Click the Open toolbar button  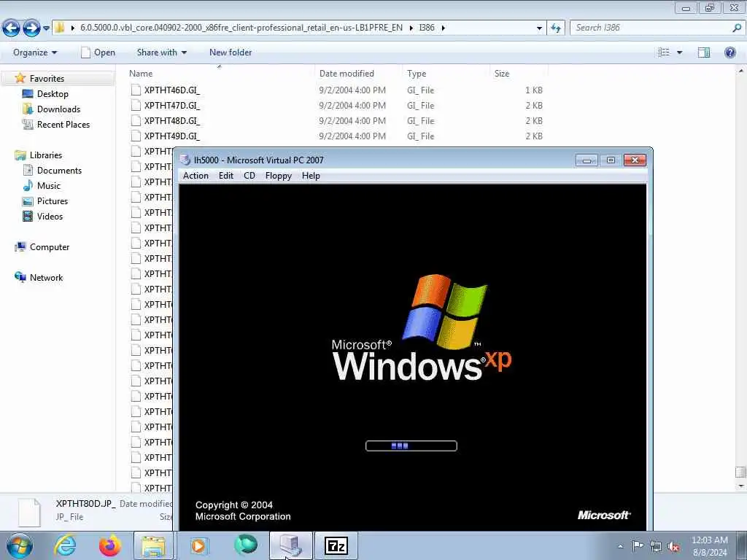pos(98,52)
